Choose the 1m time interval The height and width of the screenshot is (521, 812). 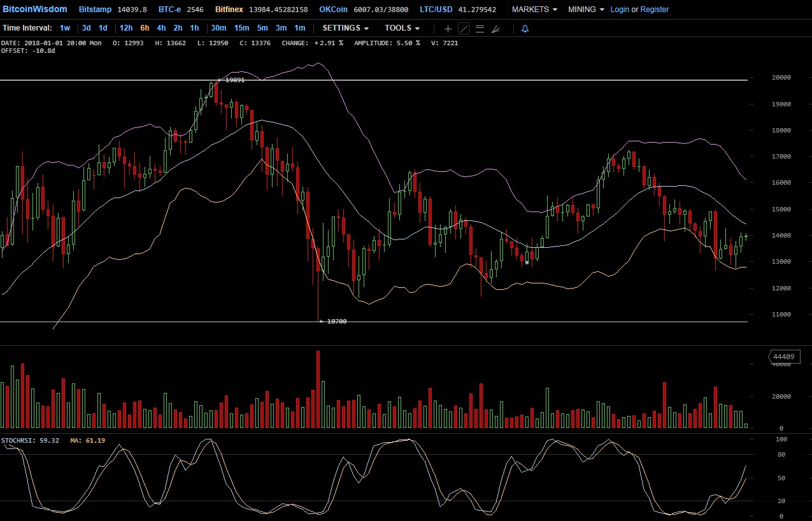299,28
